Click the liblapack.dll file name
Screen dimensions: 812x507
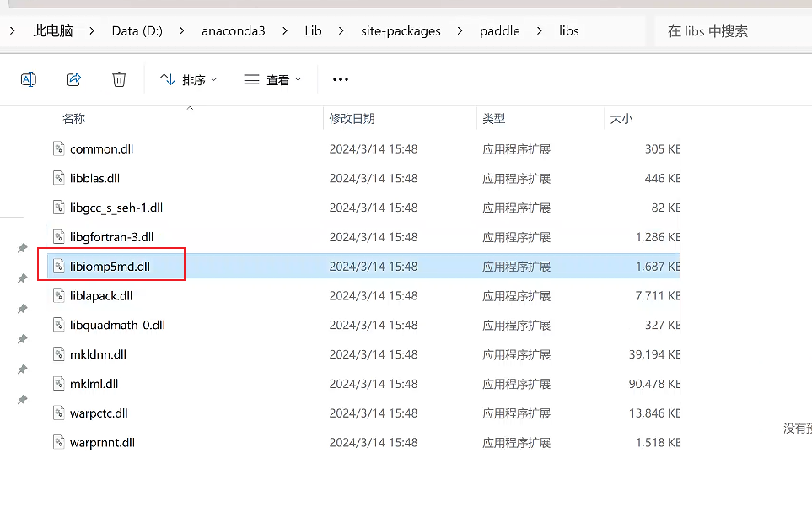click(x=101, y=296)
